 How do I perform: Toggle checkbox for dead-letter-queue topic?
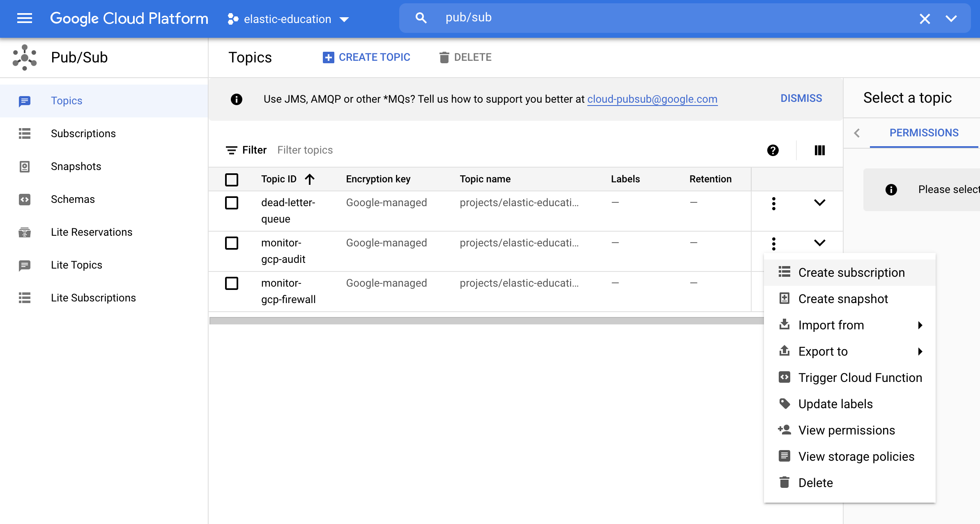[x=232, y=203]
